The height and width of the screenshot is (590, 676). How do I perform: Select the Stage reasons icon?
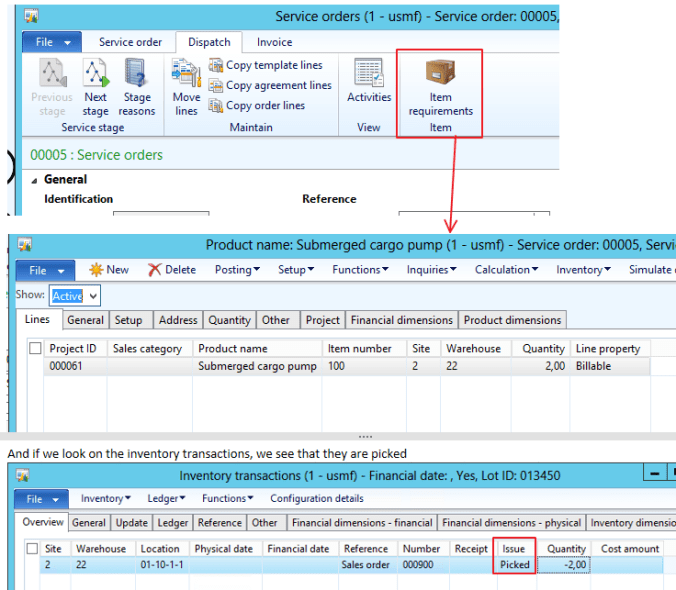click(x=137, y=75)
